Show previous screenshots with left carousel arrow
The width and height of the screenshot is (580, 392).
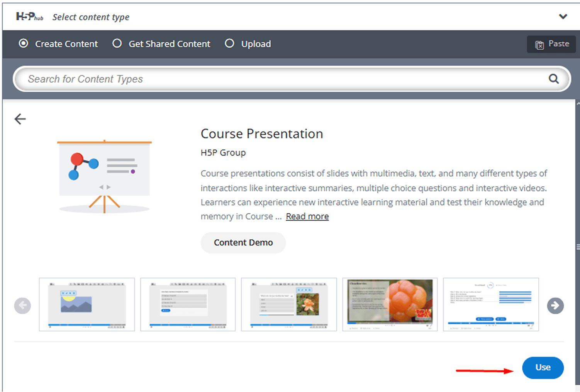[x=22, y=306]
